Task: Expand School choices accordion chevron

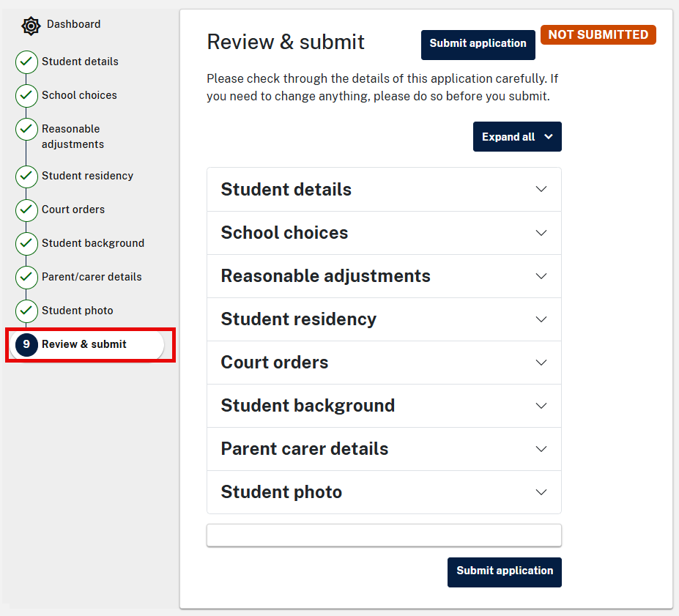Action: [x=541, y=233]
